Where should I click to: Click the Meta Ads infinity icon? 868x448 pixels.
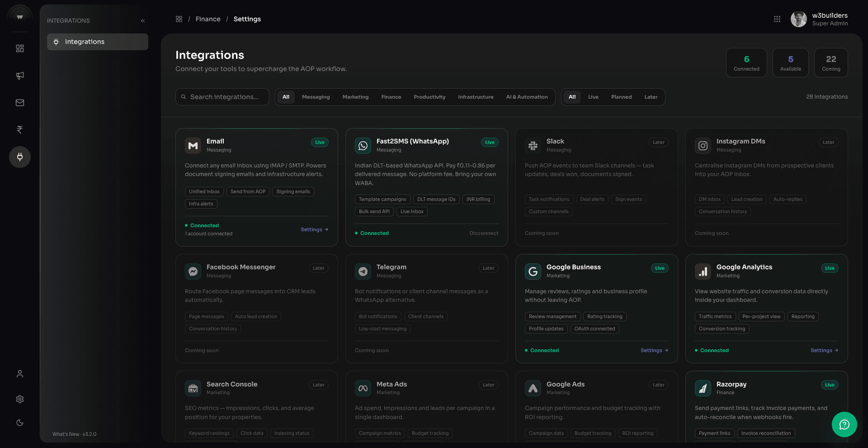pos(363,388)
